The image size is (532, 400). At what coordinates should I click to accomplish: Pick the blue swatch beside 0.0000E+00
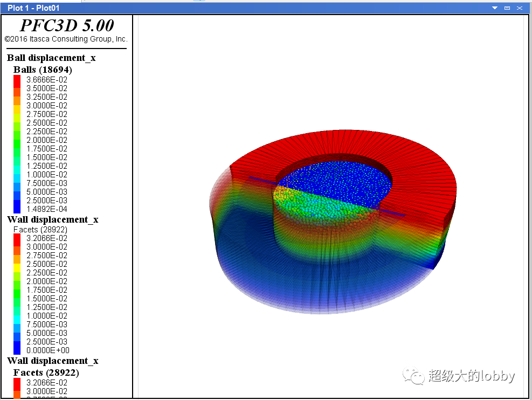click(x=17, y=348)
